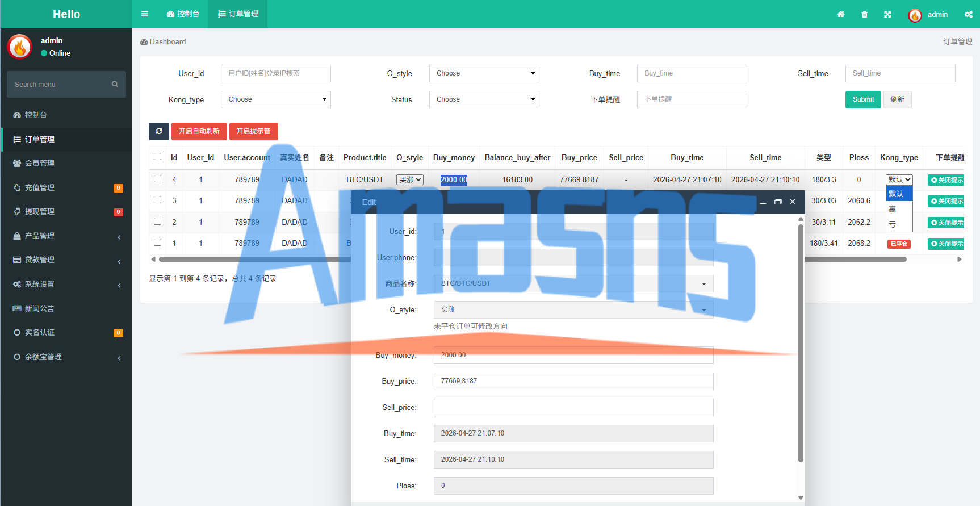Screen dimensions: 980x506
Task: Focus the User_id search input
Action: (x=276, y=73)
